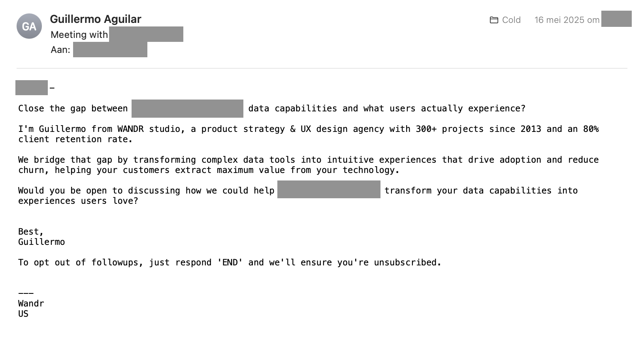Open sender name Guillermo Aguilar

point(96,19)
